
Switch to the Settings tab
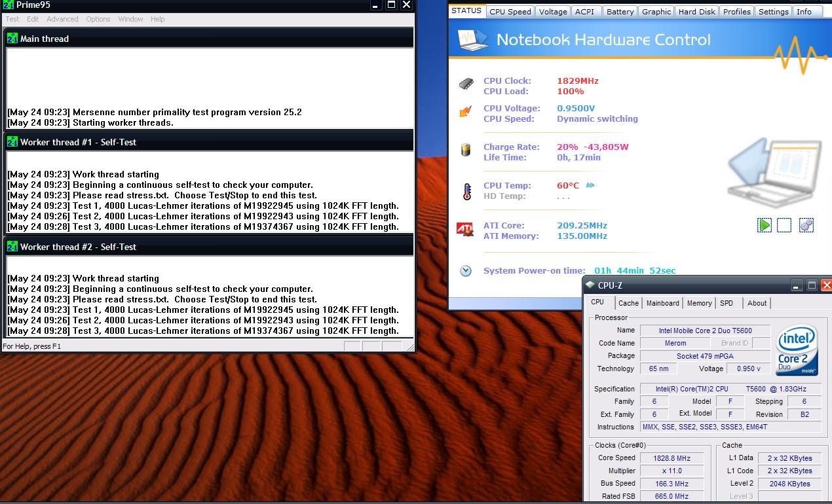pyautogui.click(x=774, y=12)
